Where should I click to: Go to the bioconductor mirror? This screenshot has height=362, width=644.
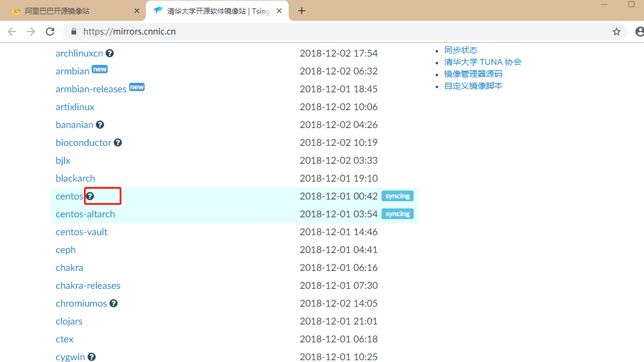pos(83,142)
